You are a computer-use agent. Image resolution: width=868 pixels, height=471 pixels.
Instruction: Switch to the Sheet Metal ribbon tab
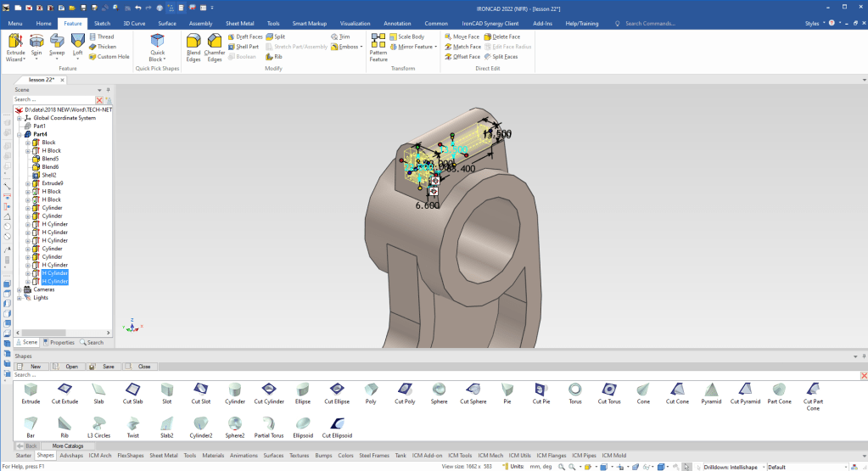241,24
